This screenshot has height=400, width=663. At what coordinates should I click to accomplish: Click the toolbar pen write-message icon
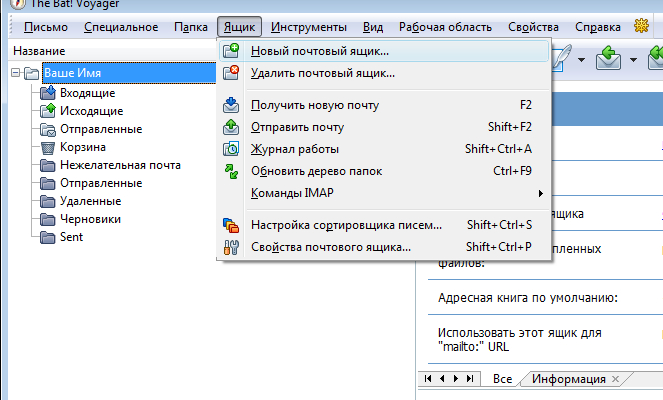tap(562, 58)
